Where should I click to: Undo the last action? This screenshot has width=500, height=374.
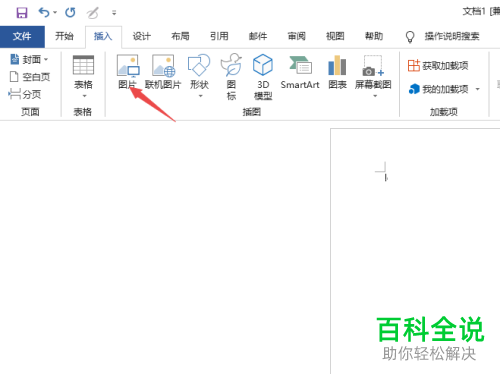pyautogui.click(x=44, y=13)
